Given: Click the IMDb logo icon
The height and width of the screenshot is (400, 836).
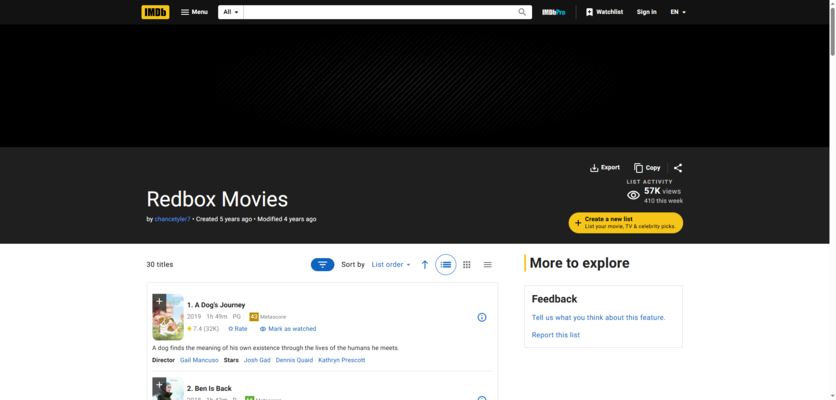Looking at the screenshot, I should tap(155, 12).
